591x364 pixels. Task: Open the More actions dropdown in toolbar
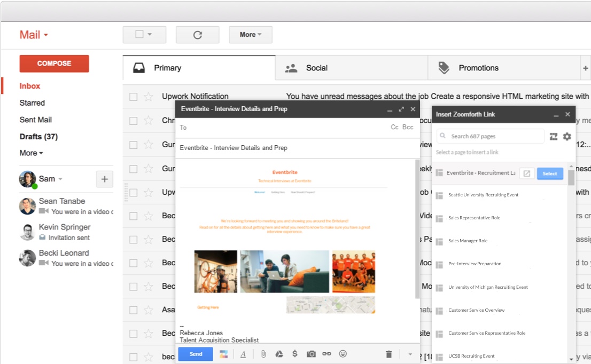pyautogui.click(x=250, y=35)
